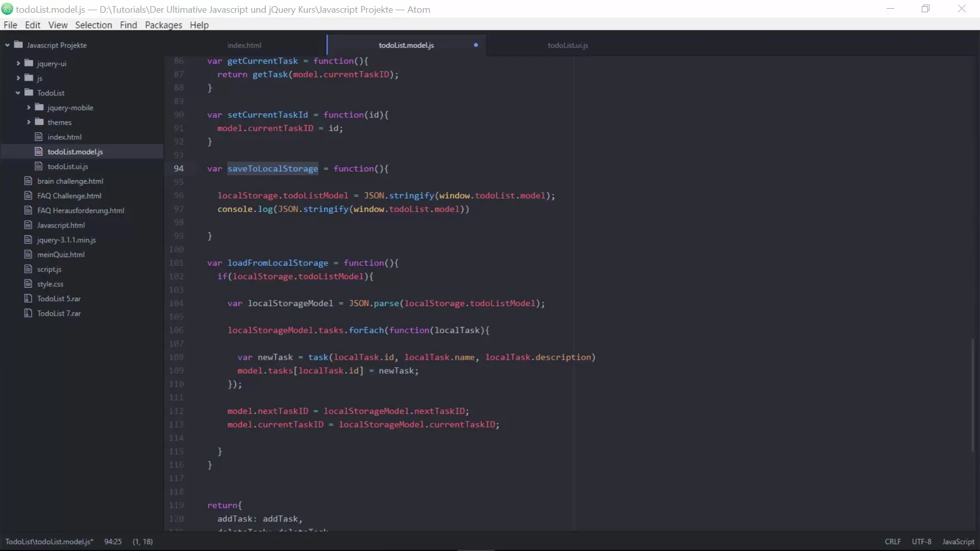Select the todoList.model.js tab

point(406,45)
